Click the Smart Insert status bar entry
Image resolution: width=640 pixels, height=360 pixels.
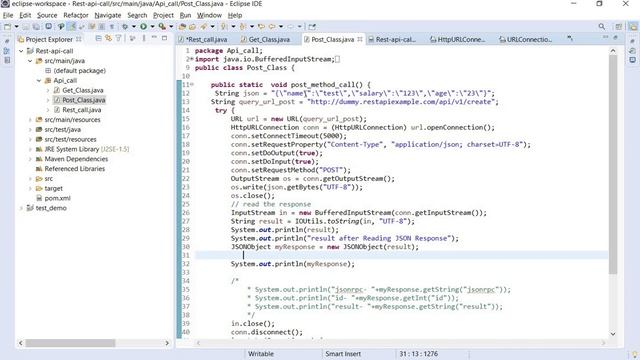(343, 354)
